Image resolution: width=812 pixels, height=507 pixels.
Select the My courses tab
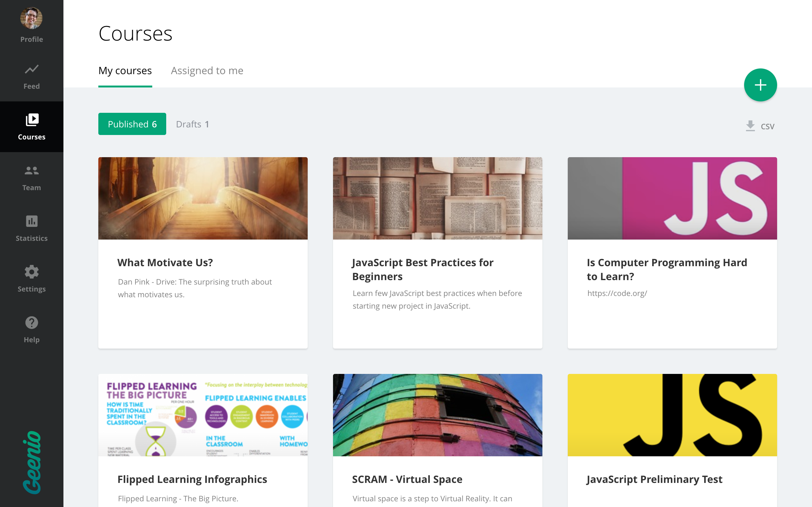click(x=125, y=71)
